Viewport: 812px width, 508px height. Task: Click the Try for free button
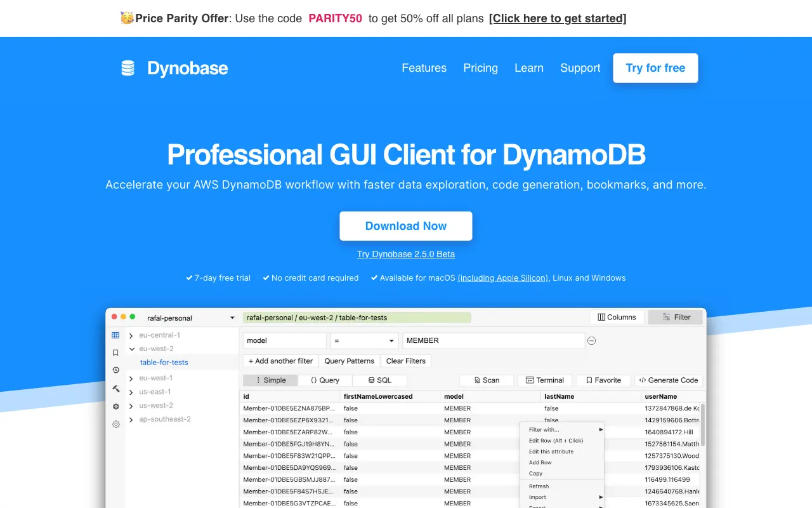click(x=655, y=68)
